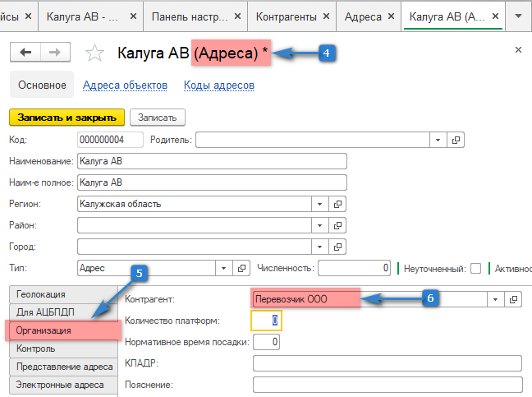Open the Адреса объектов link
Image resolution: width=532 pixels, height=397 pixels.
[x=125, y=85]
